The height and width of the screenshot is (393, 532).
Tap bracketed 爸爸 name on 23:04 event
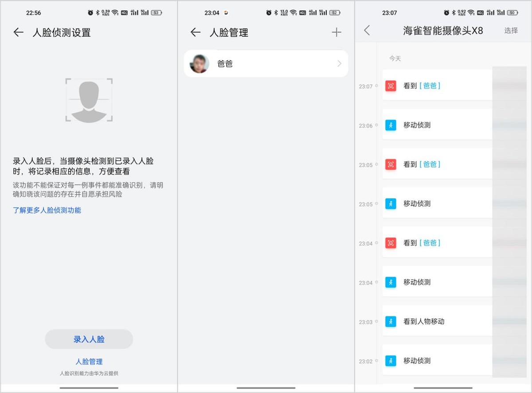tap(430, 243)
